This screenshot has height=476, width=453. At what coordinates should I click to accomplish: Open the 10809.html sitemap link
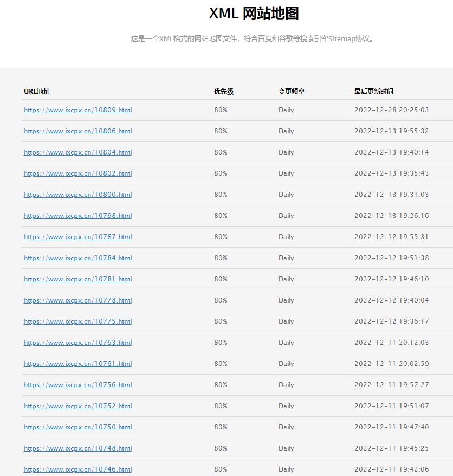pos(77,110)
